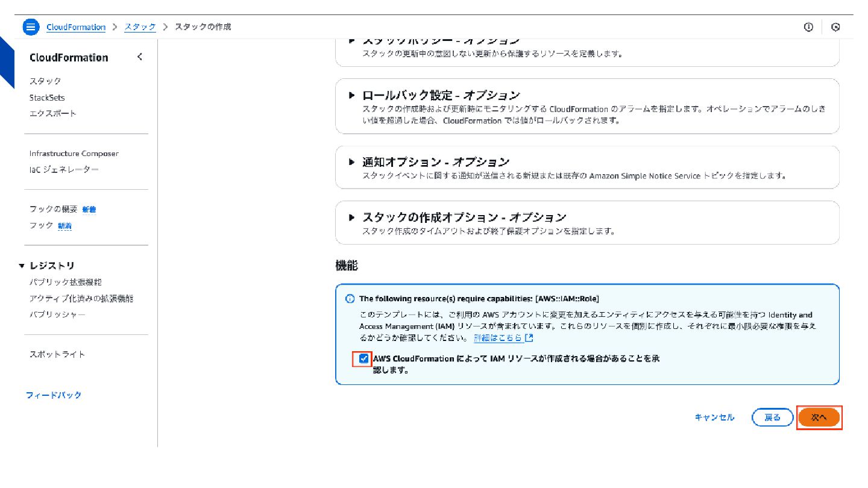Open the hamburger navigation menu icon
The width and height of the screenshot is (868, 488).
31,27
